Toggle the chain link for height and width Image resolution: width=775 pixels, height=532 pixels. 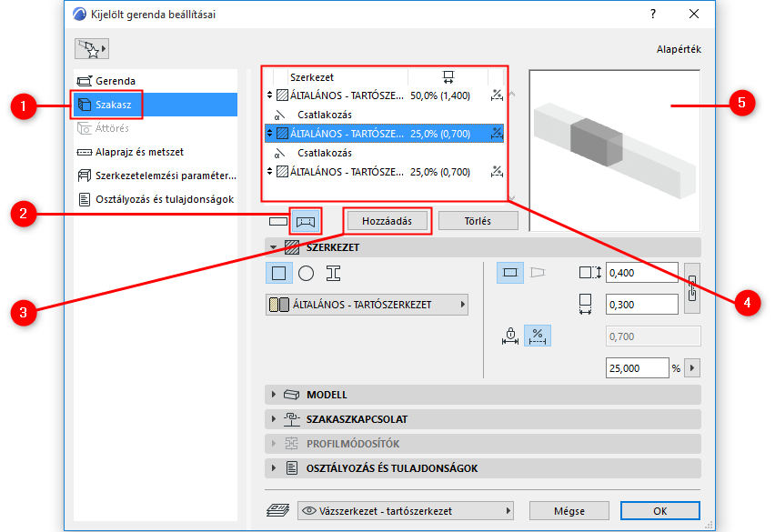(692, 288)
